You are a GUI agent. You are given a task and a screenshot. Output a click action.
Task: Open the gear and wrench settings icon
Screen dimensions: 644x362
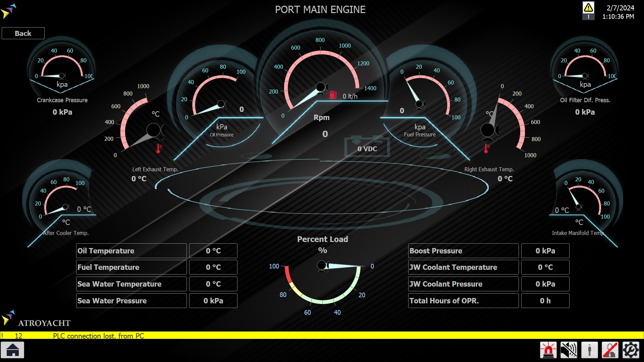[x=631, y=350]
